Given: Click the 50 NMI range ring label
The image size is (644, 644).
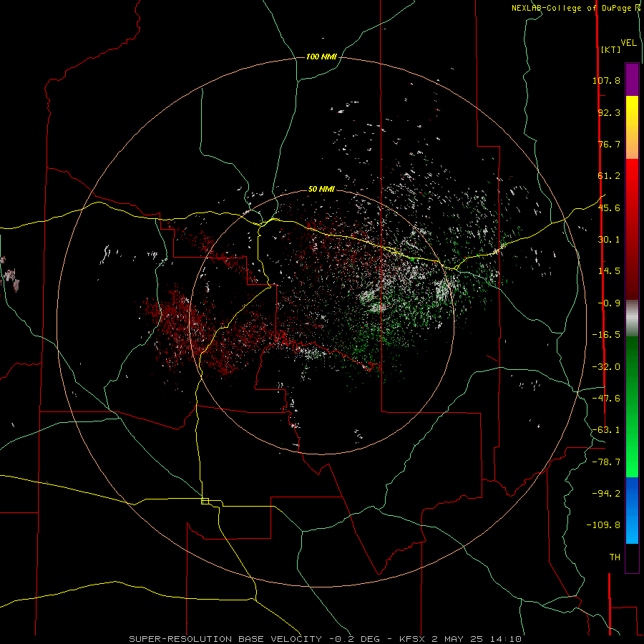Looking at the screenshot, I should [321, 189].
